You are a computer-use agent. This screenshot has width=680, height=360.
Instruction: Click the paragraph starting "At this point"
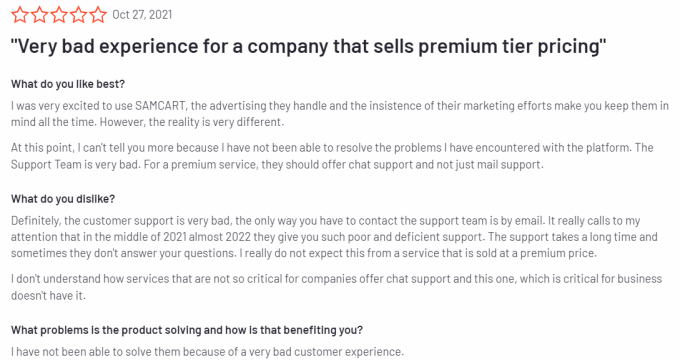(x=332, y=156)
